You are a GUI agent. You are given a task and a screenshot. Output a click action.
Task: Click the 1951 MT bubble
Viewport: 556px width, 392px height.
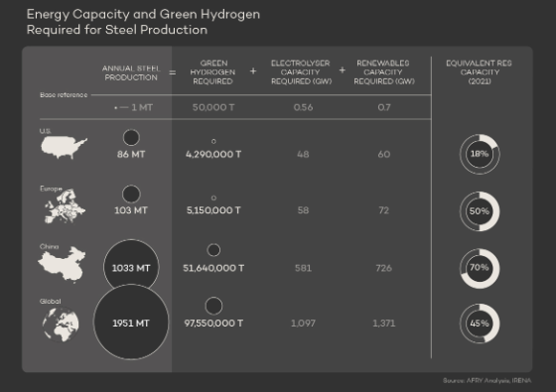pyautogui.click(x=131, y=322)
